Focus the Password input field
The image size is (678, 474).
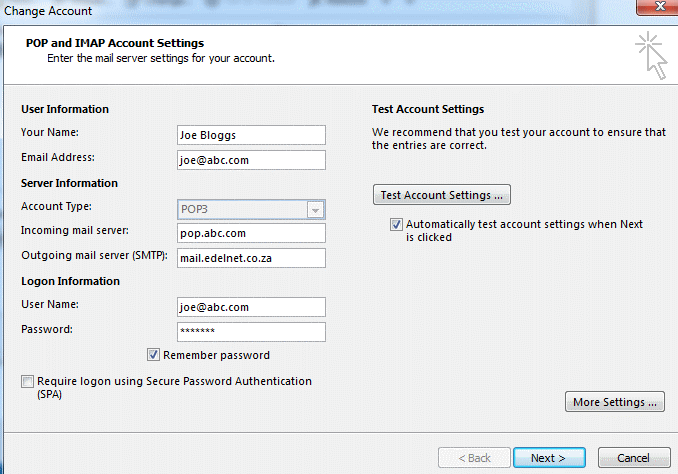tap(251, 332)
